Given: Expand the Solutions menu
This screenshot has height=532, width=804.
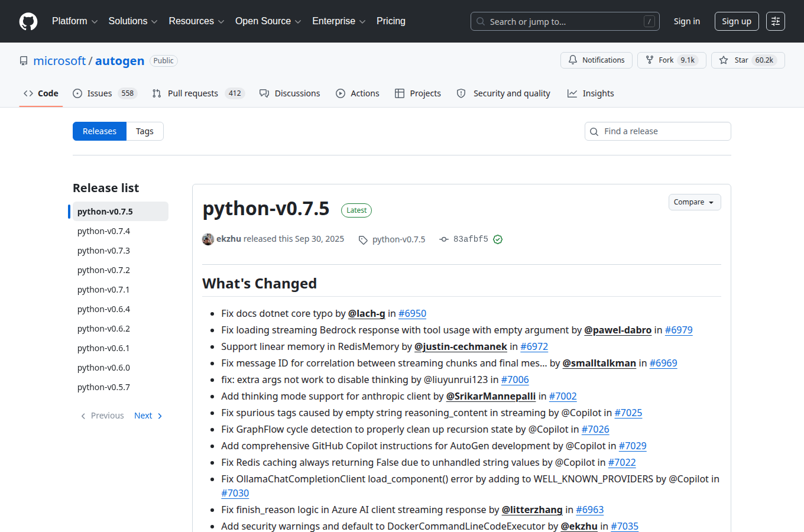Looking at the screenshot, I should (x=133, y=21).
